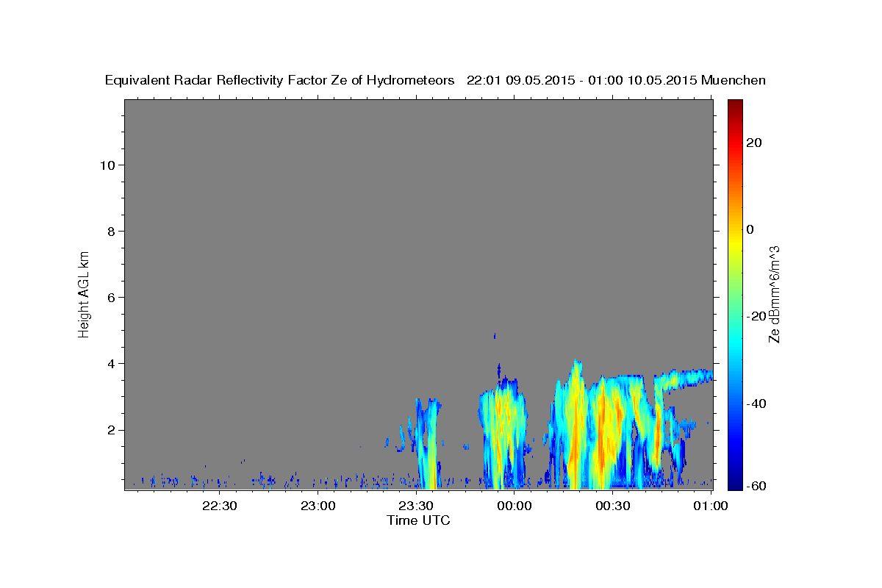The width and height of the screenshot is (882, 588).
Task: Click the height axis label 8
Action: tap(110, 231)
